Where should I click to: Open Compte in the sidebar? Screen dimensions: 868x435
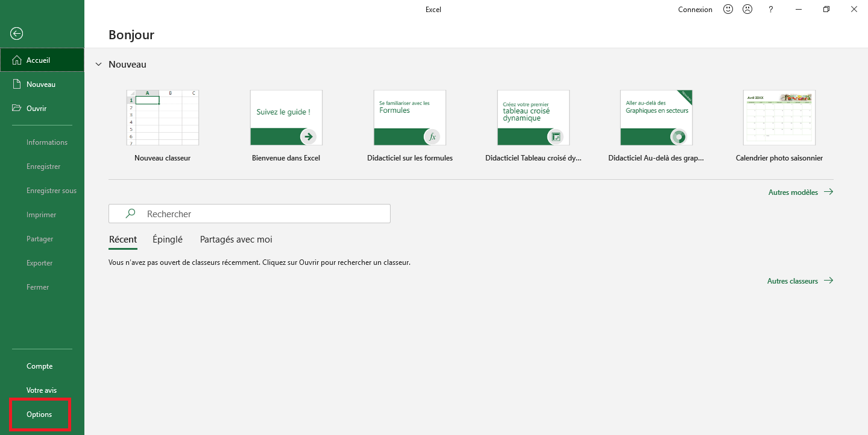[42, 366]
